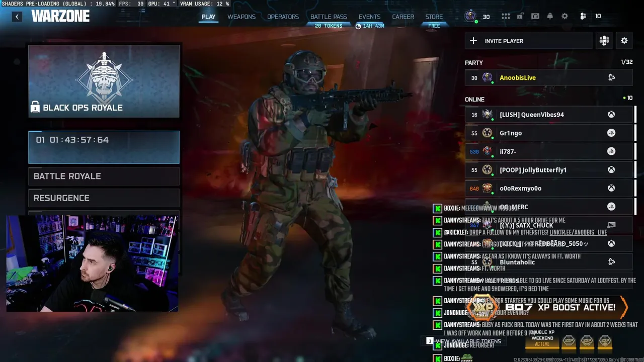Select the BATTLE ROYALE mode
This screenshot has height=362, width=644.
104,176
